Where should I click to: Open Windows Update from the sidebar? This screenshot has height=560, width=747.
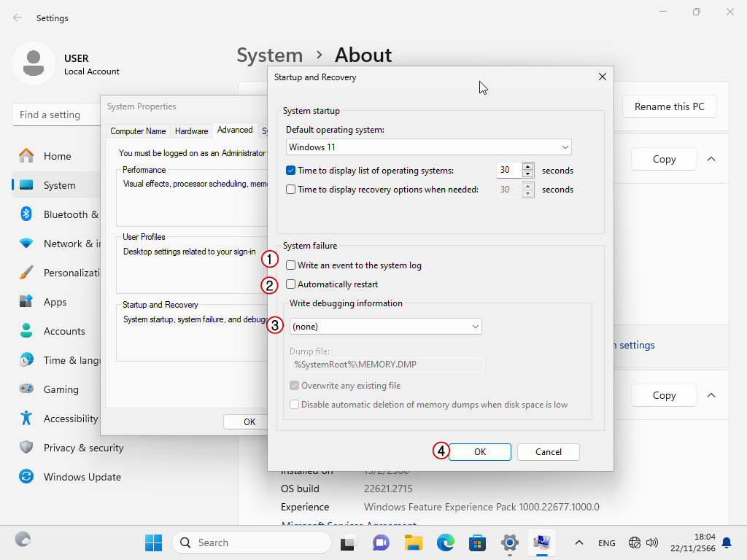[x=26, y=477]
